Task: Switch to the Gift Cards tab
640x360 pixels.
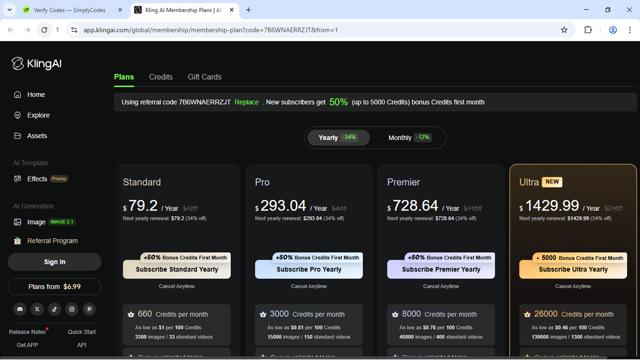Action: tap(204, 77)
